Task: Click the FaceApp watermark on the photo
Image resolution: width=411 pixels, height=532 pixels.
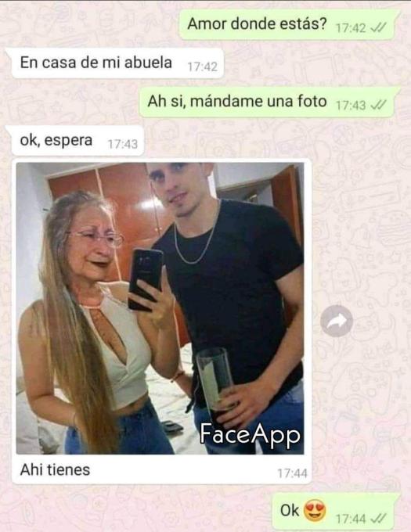Action: [x=251, y=435]
